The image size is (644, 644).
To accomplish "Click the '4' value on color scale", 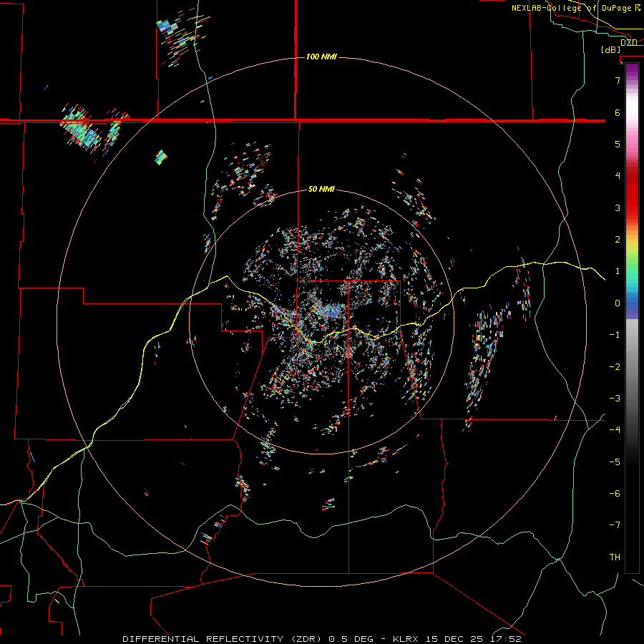I will (618, 176).
